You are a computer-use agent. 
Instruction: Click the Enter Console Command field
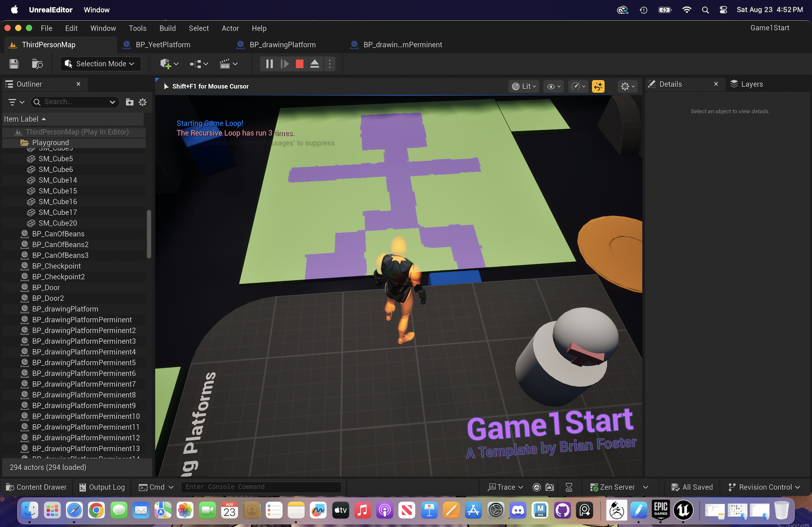click(x=261, y=487)
